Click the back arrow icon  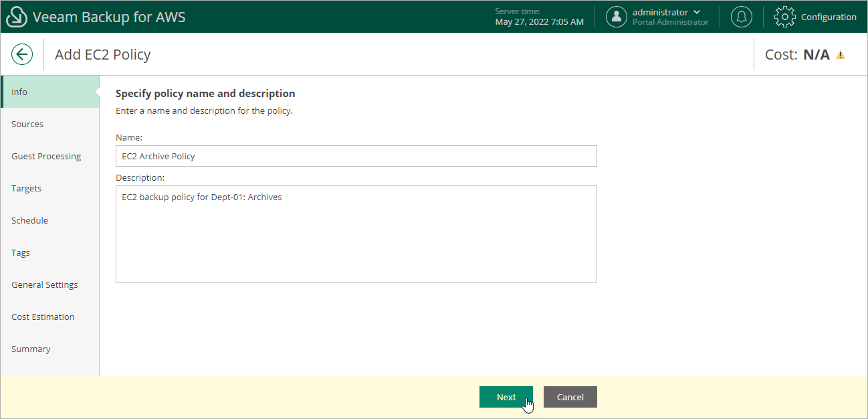(x=22, y=54)
